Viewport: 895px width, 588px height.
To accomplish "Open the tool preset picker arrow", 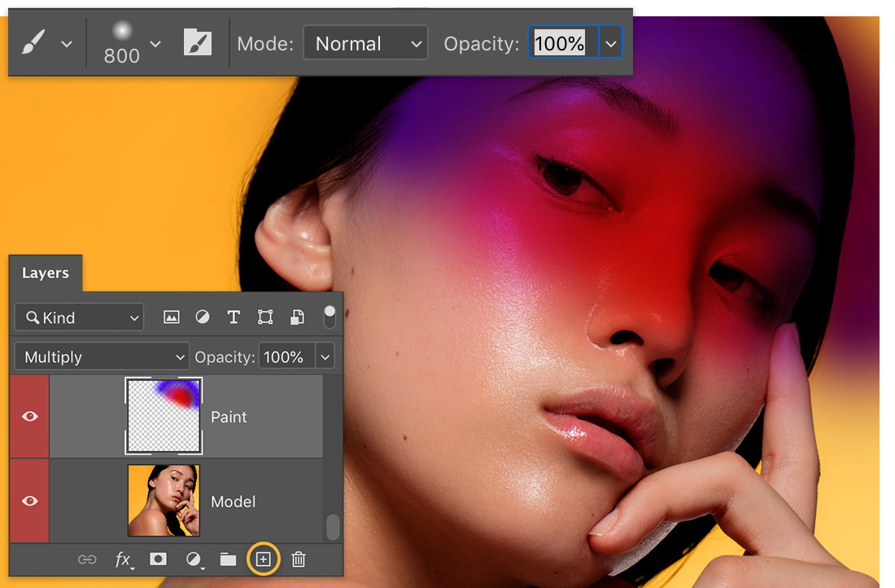I will [67, 44].
